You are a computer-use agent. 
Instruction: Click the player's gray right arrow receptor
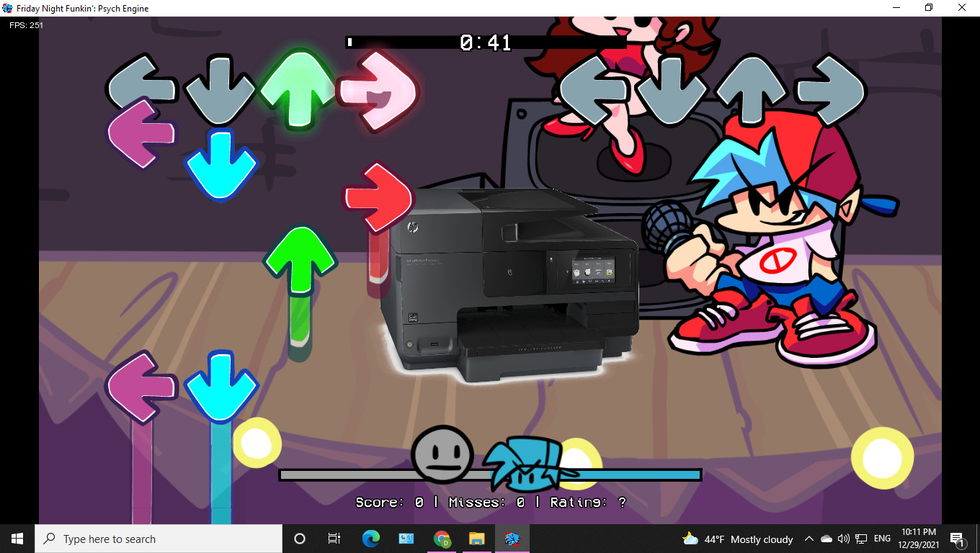[830, 90]
